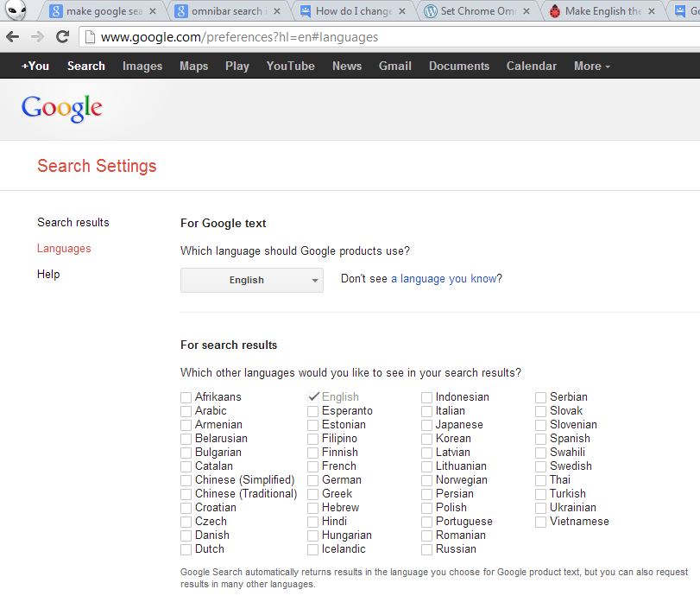The height and width of the screenshot is (602, 700).
Task: Check the Russian checkbox
Action: click(x=426, y=550)
